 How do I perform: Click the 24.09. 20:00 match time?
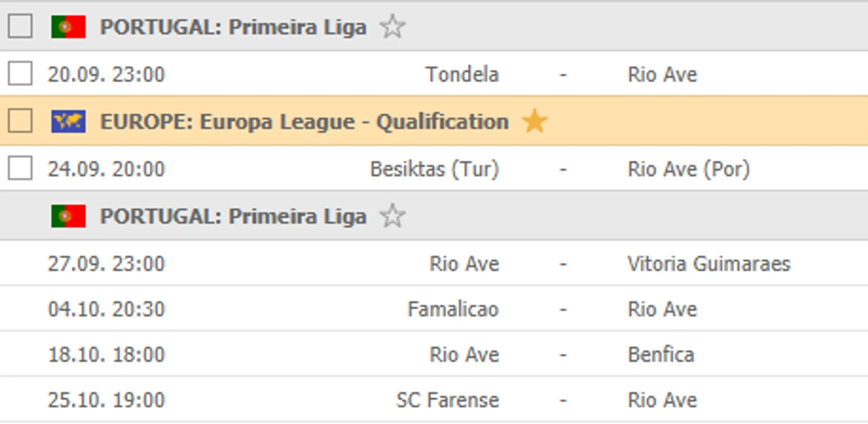(x=106, y=169)
